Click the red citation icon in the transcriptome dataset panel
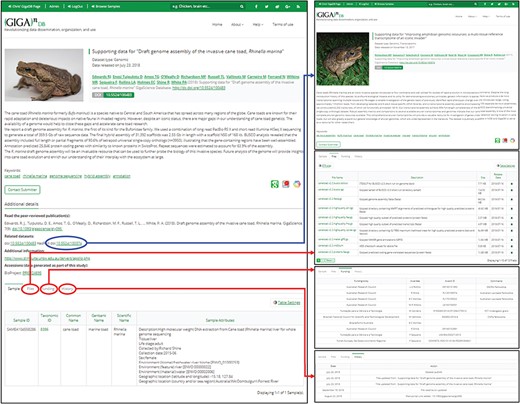The width and height of the screenshot is (520, 404). pyautogui.click(x=505, y=141)
